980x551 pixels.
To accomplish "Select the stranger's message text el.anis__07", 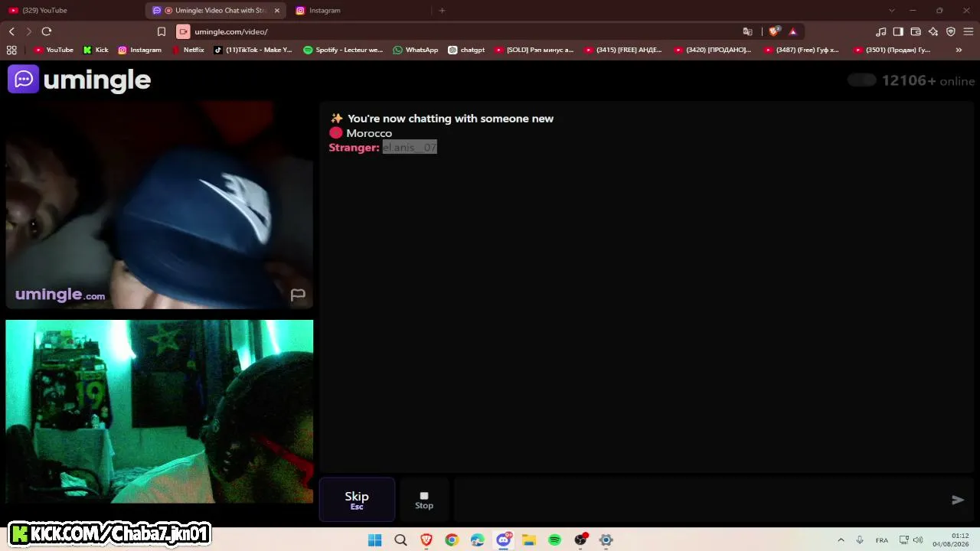I will (x=410, y=148).
